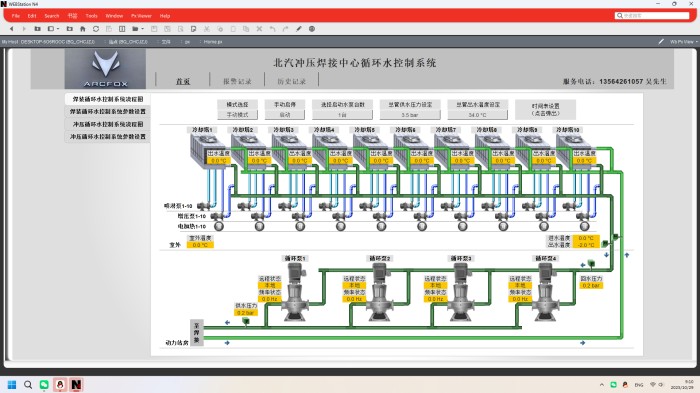Open the Wb Px View dropdown
Viewport: 700px width, 393px height.
click(683, 42)
